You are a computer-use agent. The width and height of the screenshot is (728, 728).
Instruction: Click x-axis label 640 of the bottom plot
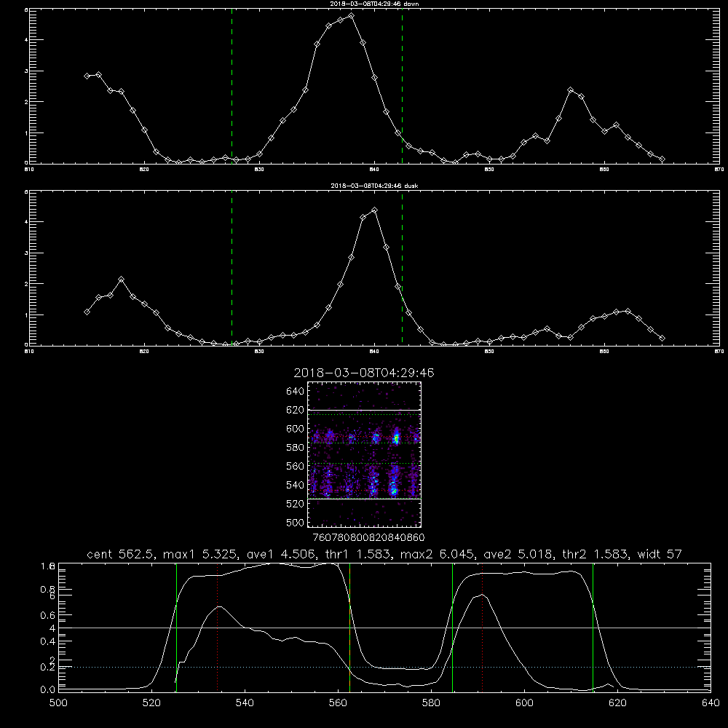[711, 703]
